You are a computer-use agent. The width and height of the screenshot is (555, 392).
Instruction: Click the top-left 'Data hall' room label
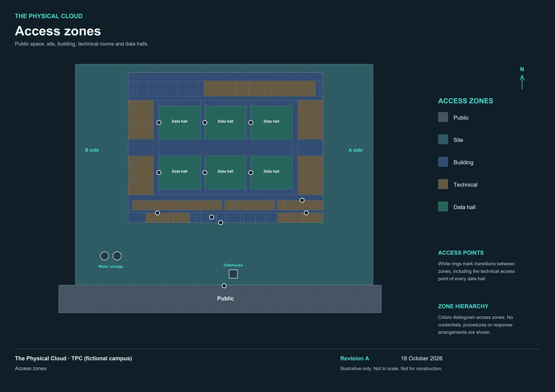[x=180, y=121]
